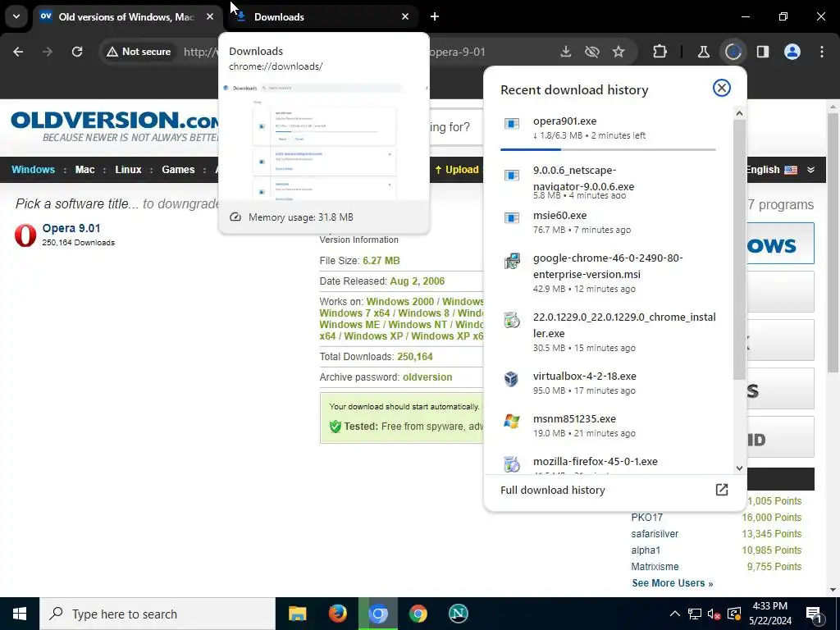
Task: Close the Downloads tab
Action: coord(405,17)
